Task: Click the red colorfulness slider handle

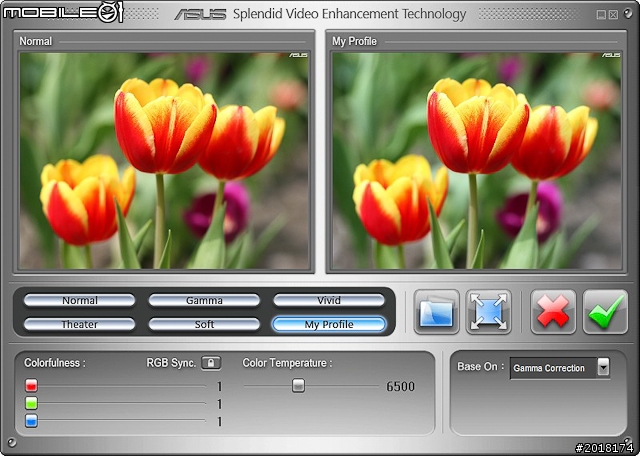Action: pos(31,385)
